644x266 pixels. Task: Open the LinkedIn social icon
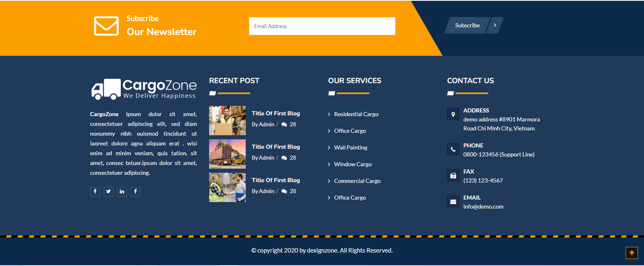tap(122, 191)
